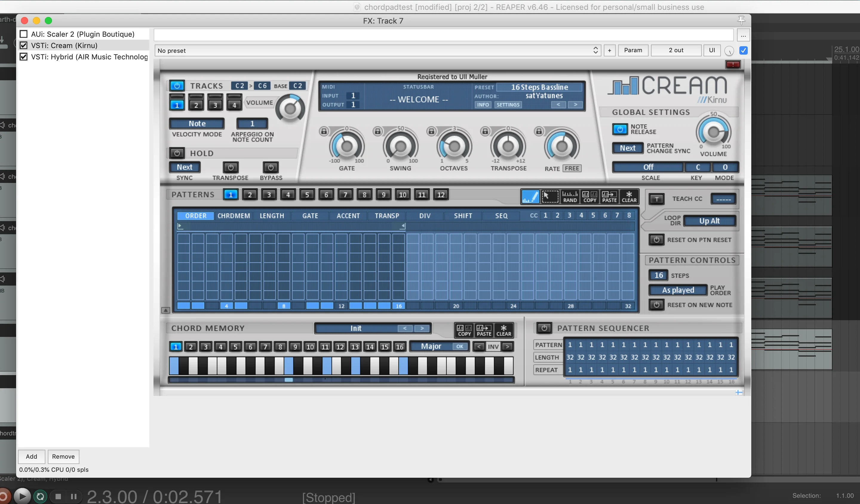Toggle the Pattern Sequencer power button

click(544, 328)
